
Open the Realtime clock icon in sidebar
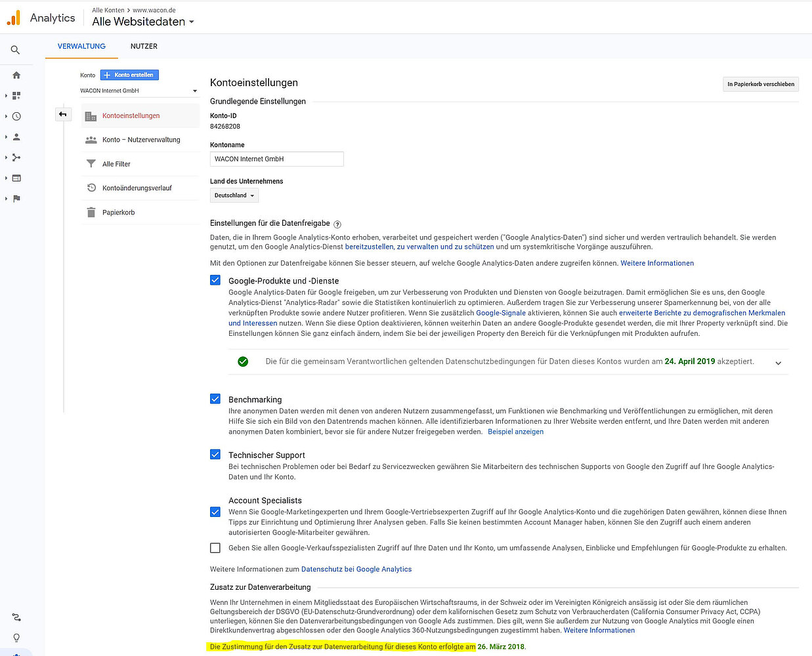(x=16, y=117)
